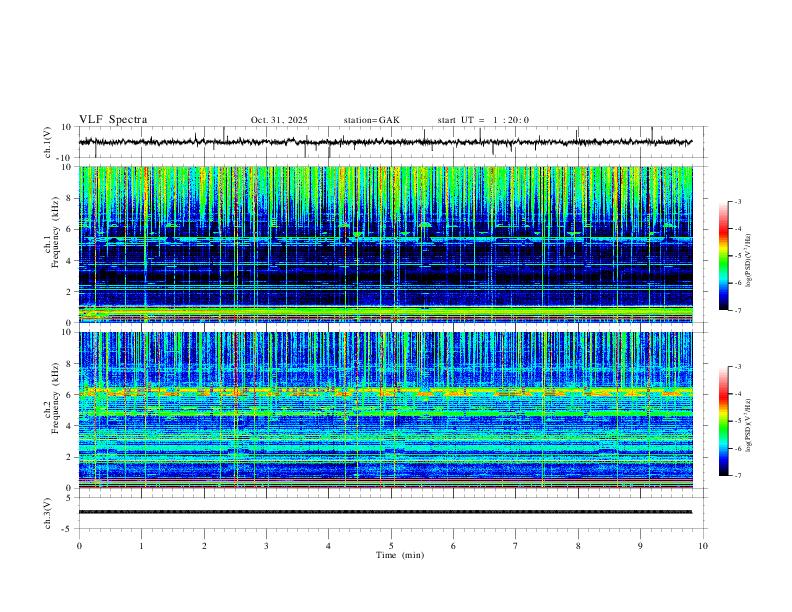The width and height of the screenshot is (792, 612).
Task: Click the ch.3 black signal band
Action: point(385,512)
